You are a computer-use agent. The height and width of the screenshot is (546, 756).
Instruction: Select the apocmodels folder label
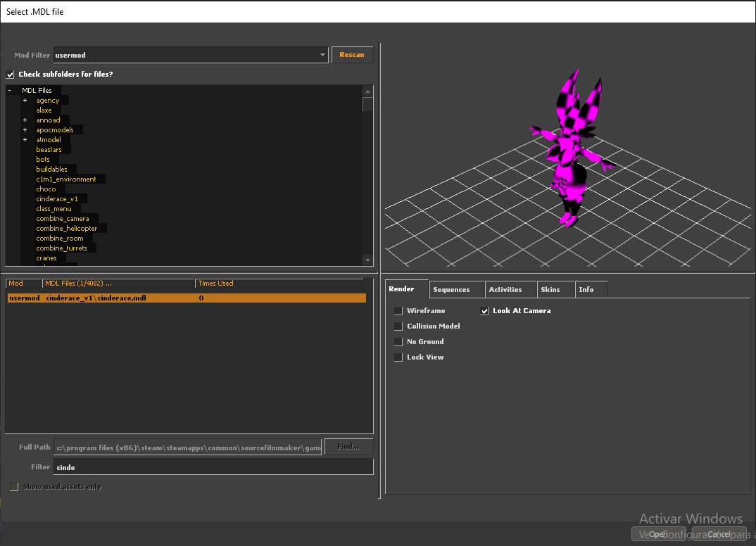(55, 130)
